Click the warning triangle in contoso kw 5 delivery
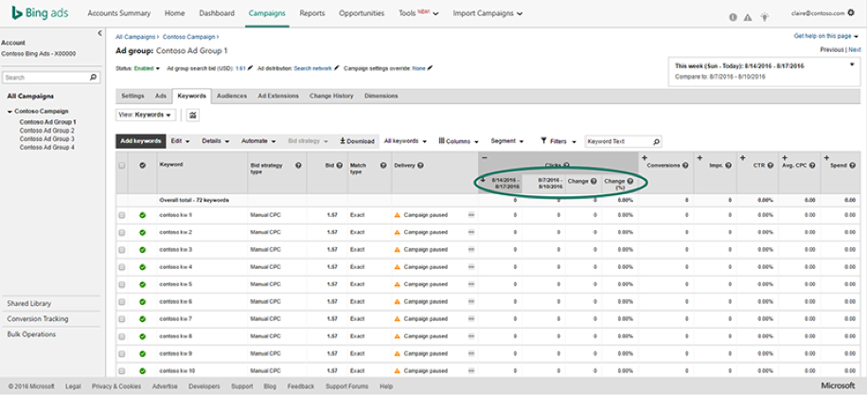 pos(397,284)
